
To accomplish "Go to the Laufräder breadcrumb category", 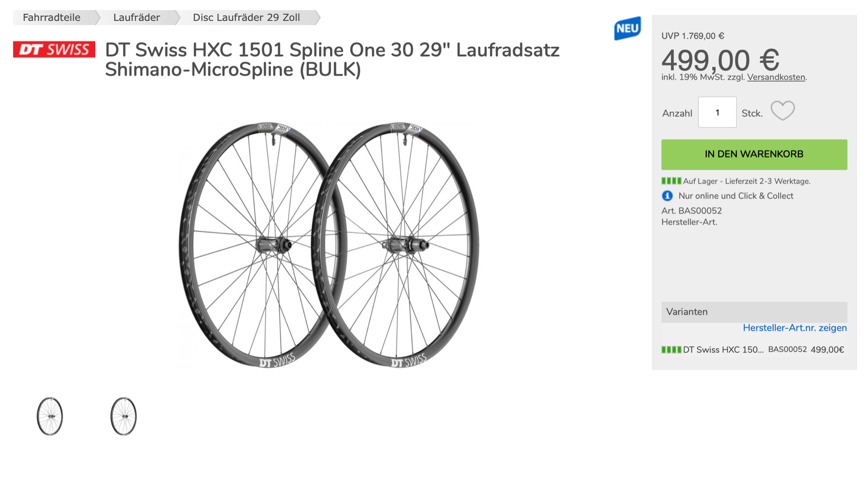I will (x=137, y=18).
